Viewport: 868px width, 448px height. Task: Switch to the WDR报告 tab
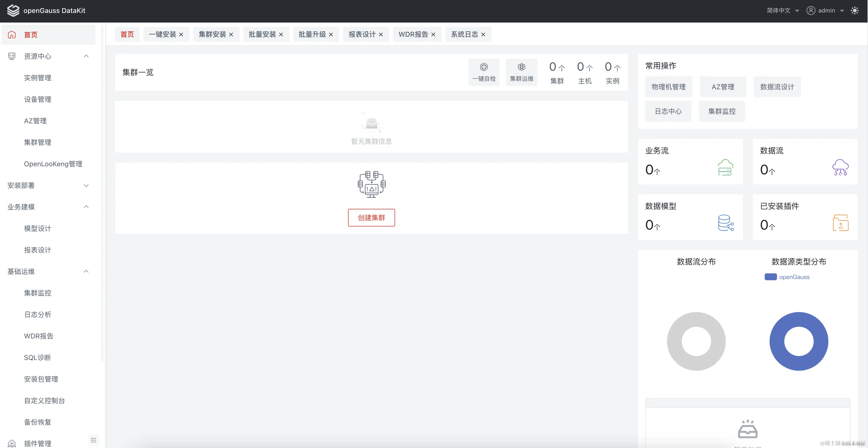[x=413, y=34]
